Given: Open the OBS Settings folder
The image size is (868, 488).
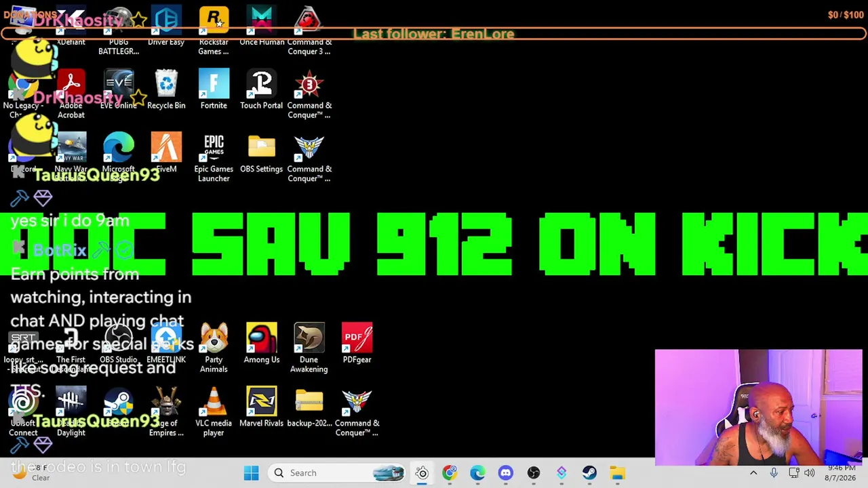Looking at the screenshot, I should (x=261, y=153).
